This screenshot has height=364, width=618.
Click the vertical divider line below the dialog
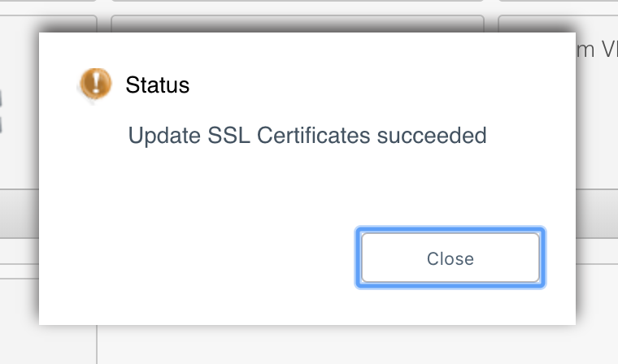click(x=97, y=344)
